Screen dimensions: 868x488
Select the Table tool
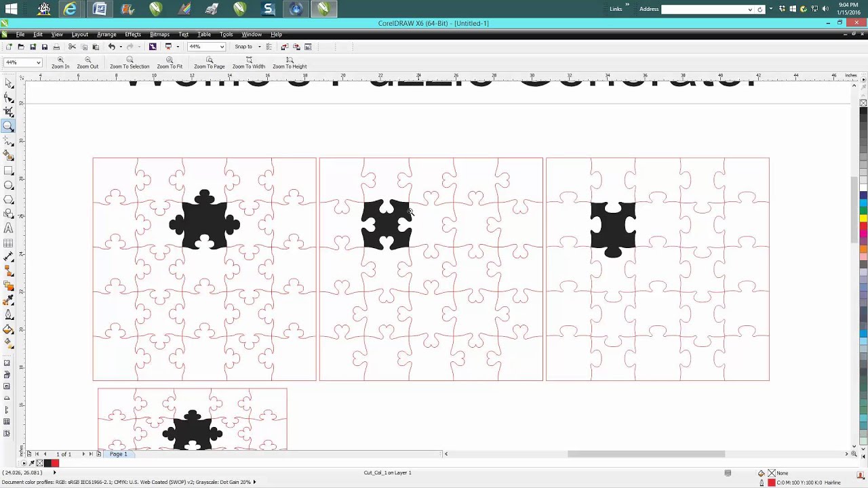(x=8, y=243)
